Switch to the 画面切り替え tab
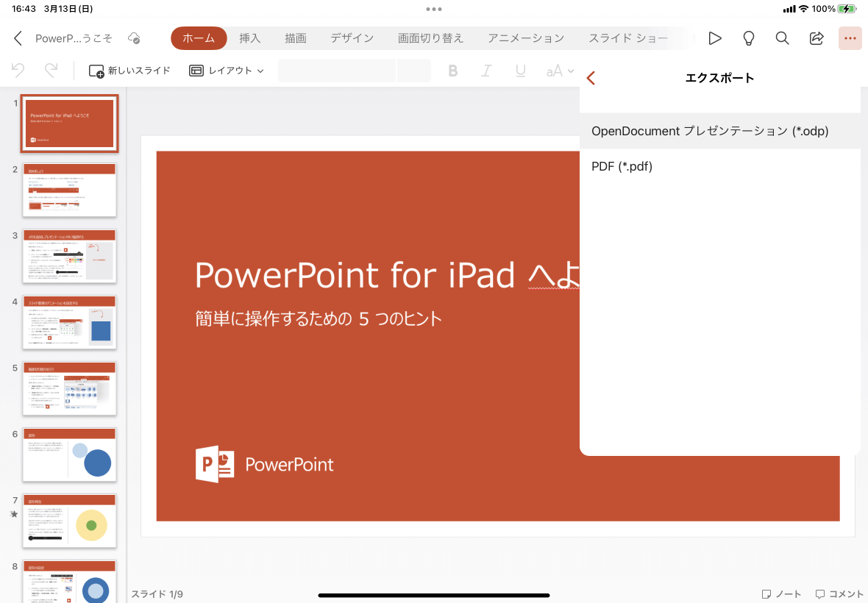 tap(430, 38)
